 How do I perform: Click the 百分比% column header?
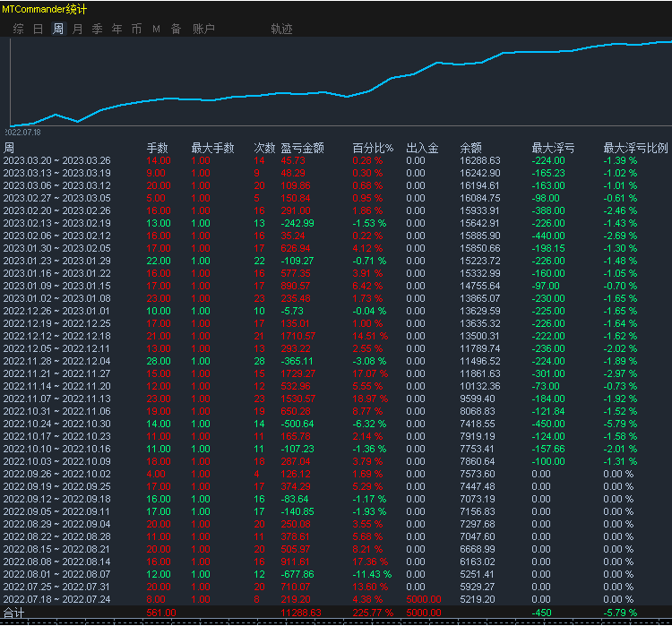coord(373,149)
